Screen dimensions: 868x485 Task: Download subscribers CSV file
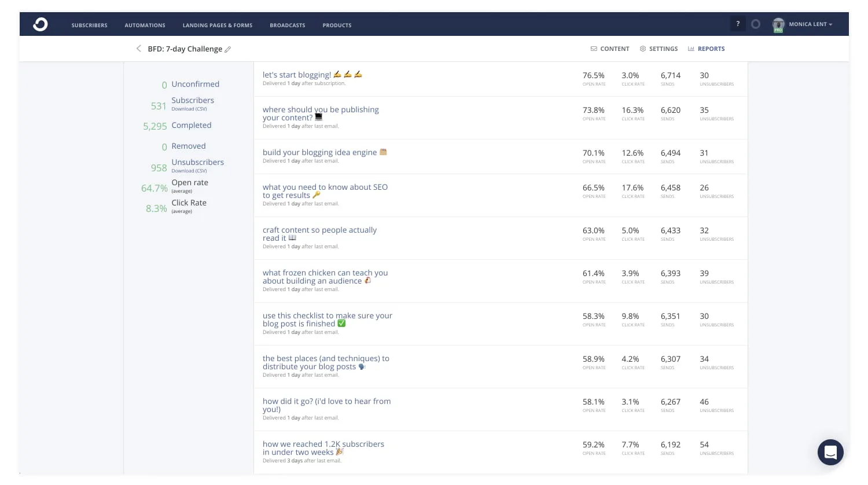pyautogui.click(x=189, y=109)
